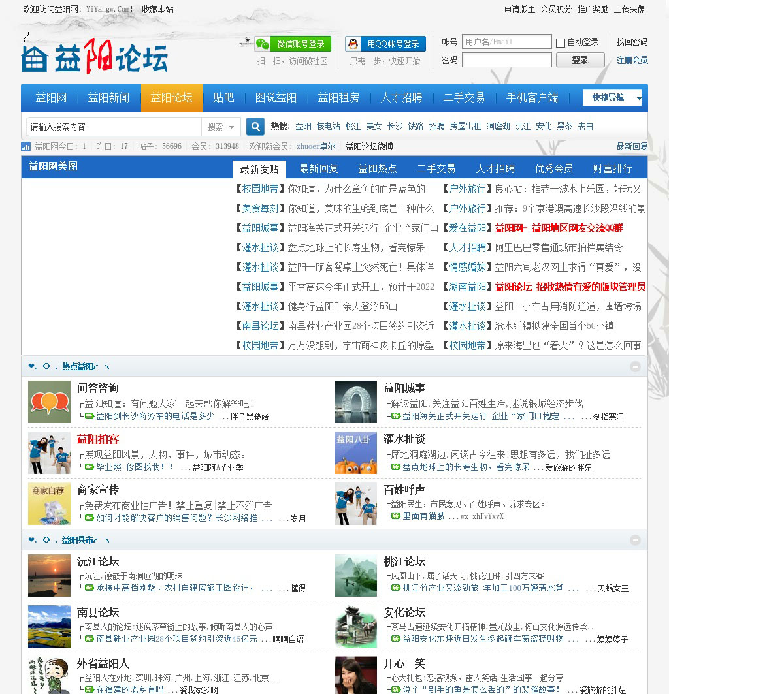The height and width of the screenshot is (694, 784).
Task: Collapse the 益阳县市 section
Action: 635,540
